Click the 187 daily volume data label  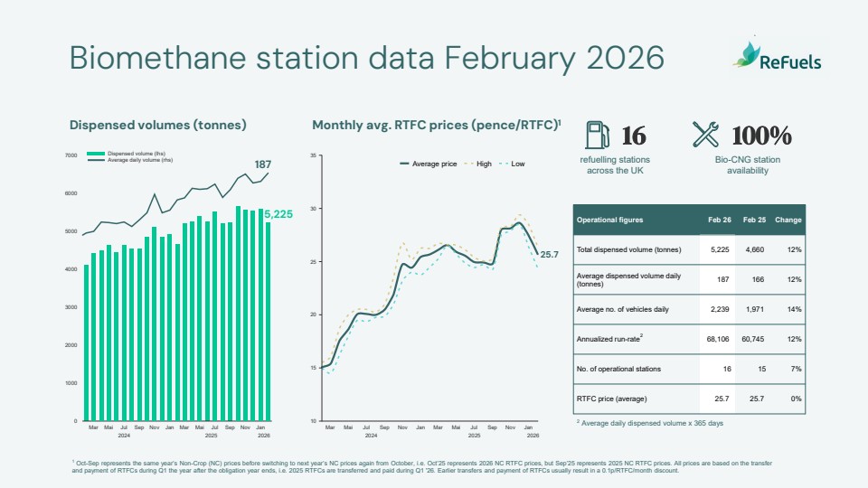(263, 164)
